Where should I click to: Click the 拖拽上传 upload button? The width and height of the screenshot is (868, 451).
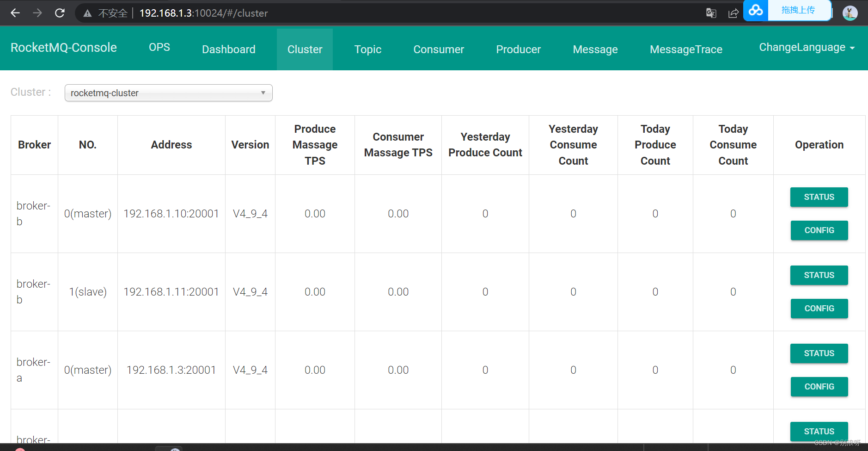(798, 10)
